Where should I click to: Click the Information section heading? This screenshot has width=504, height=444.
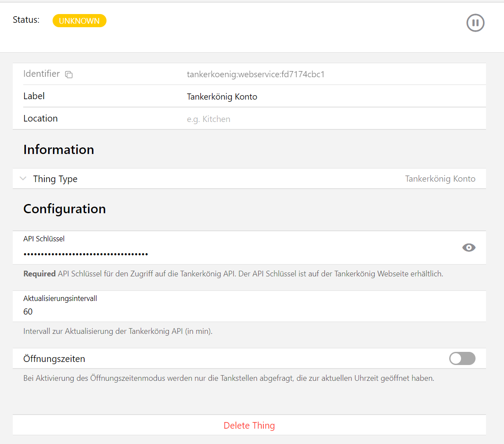(x=59, y=150)
